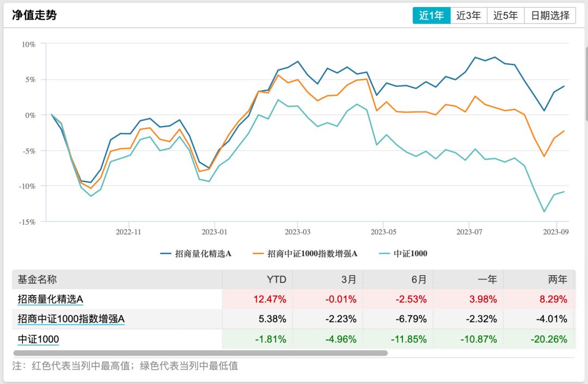Select the 近1年 time range
This screenshot has width=588, height=384.
[x=432, y=15]
